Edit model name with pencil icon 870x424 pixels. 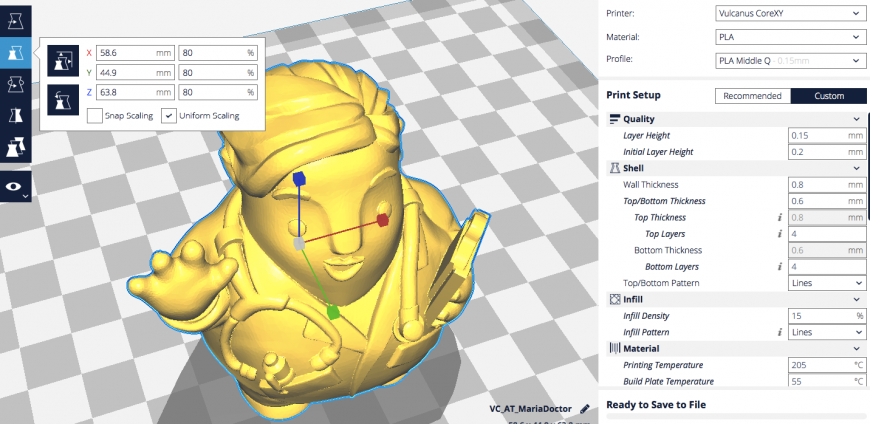(584, 409)
